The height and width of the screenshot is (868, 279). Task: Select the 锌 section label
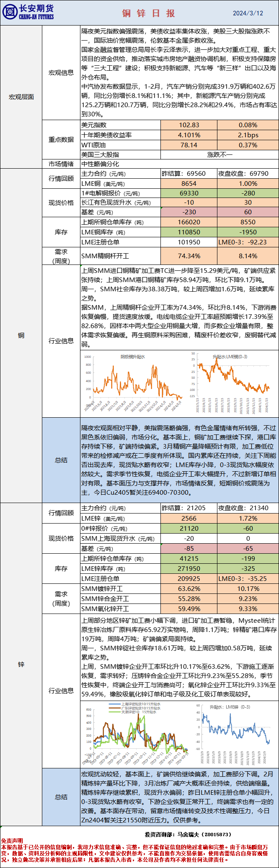click(x=21, y=664)
